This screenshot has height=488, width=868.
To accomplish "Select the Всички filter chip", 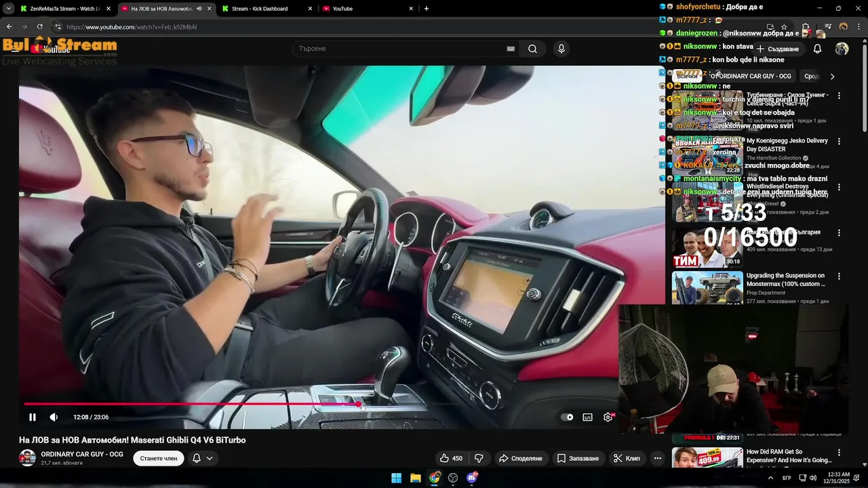I will [x=687, y=77].
